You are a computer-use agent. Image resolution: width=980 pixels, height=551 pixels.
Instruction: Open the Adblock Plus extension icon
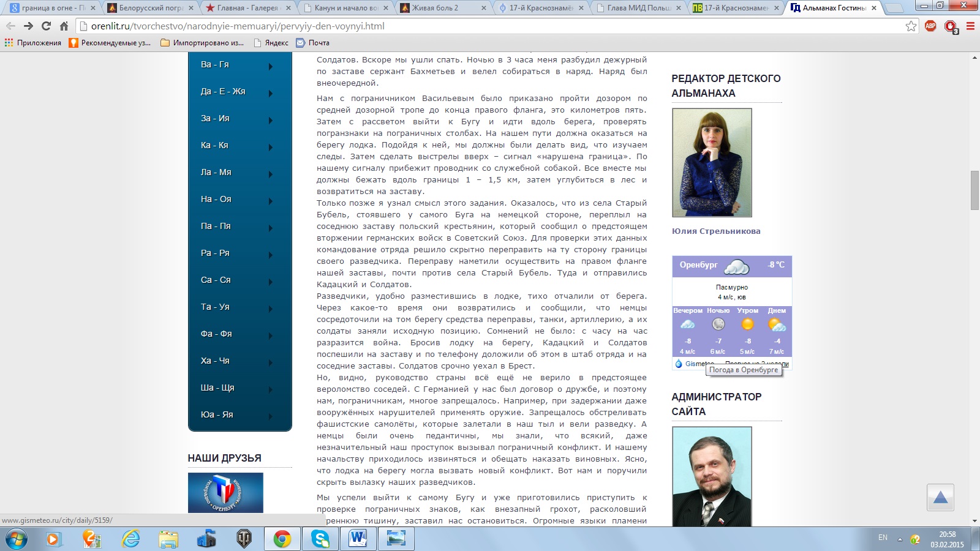tap(930, 26)
